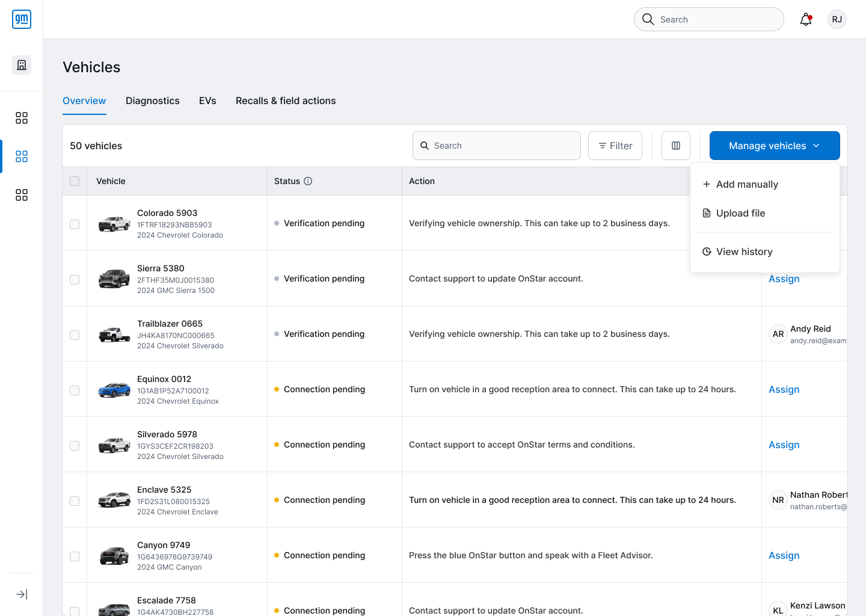
Task: Check the Colorado 5903 row checkbox
Action: (75, 224)
